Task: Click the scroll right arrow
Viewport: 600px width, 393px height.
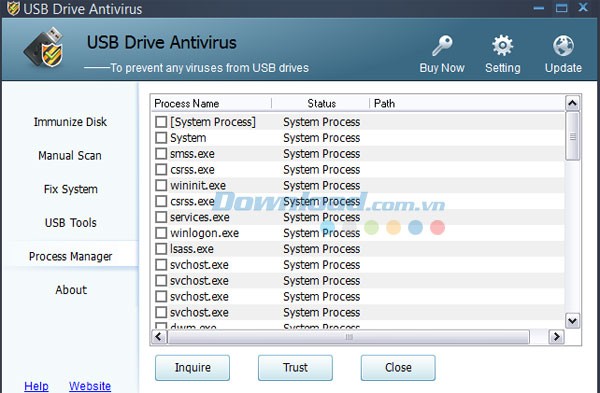Action: click(557, 337)
